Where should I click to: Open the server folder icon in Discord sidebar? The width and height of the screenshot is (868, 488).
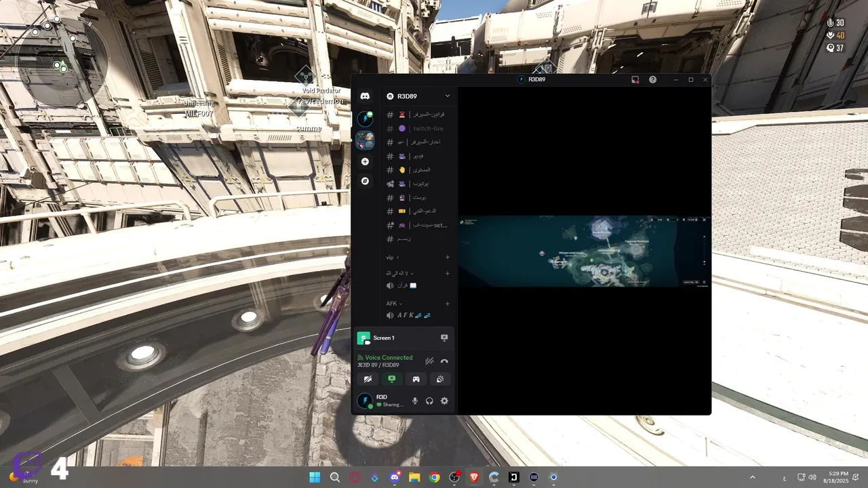pyautogui.click(x=365, y=140)
